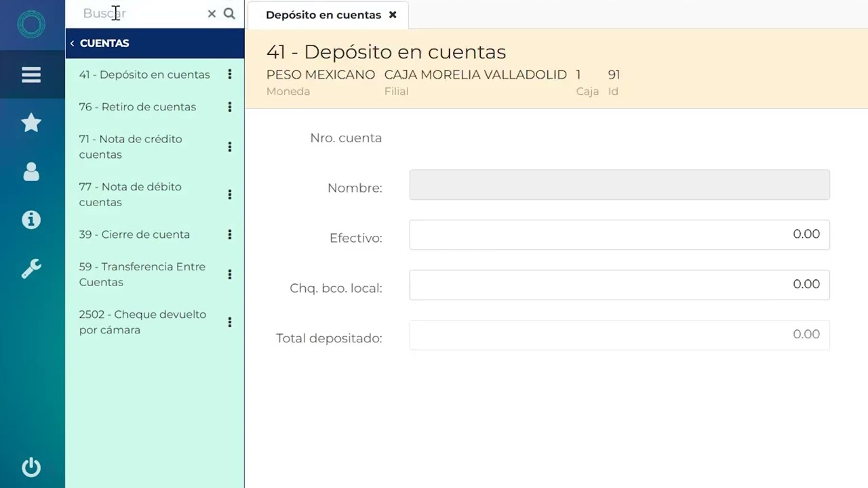This screenshot has width=868, height=488.
Task: Open the wrench tools icon
Action: (31, 269)
